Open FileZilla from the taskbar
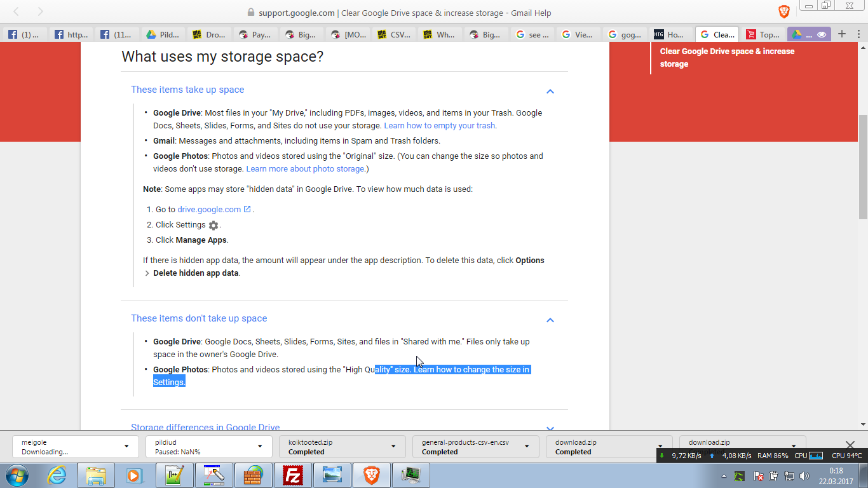868x488 pixels. click(x=293, y=475)
